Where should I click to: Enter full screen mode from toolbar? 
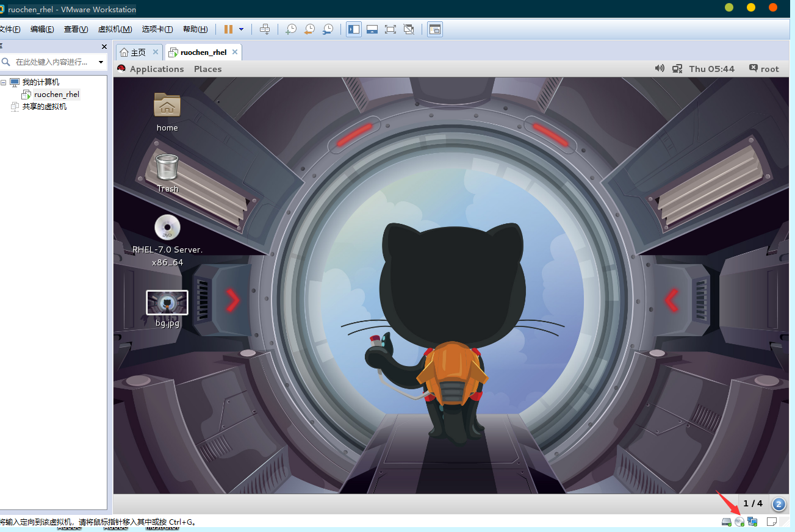[390, 29]
